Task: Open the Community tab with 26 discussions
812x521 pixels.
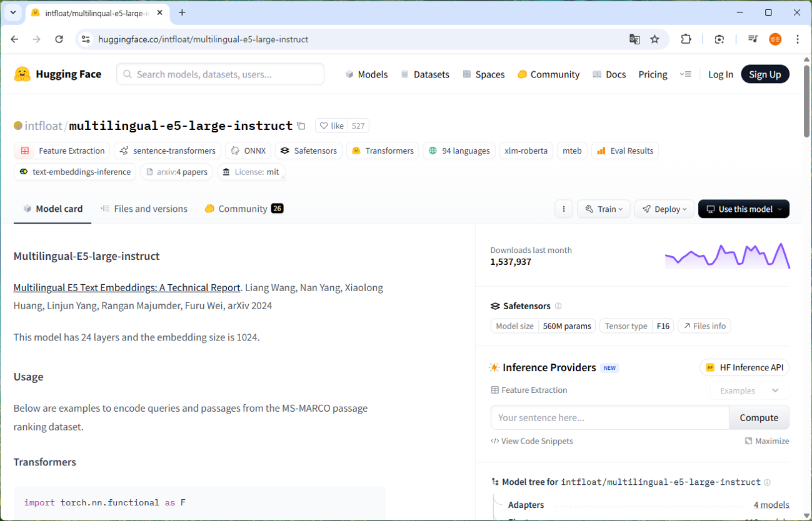Action: click(244, 209)
